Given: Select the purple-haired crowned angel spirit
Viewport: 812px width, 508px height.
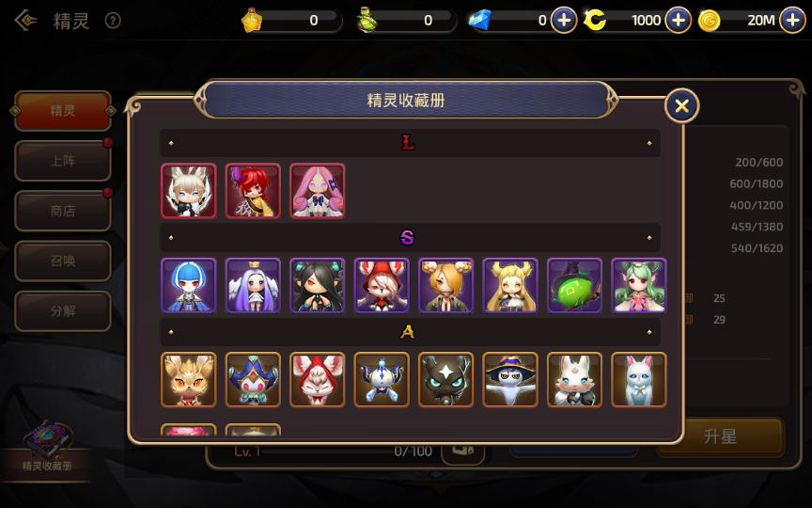Looking at the screenshot, I should point(253,286).
